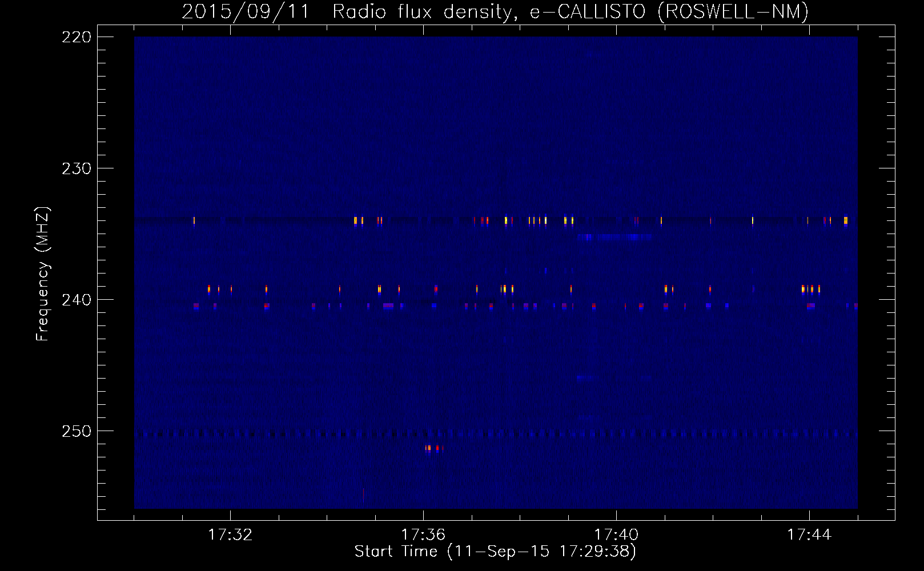Click the 220 frequency tick label

[x=77, y=37]
